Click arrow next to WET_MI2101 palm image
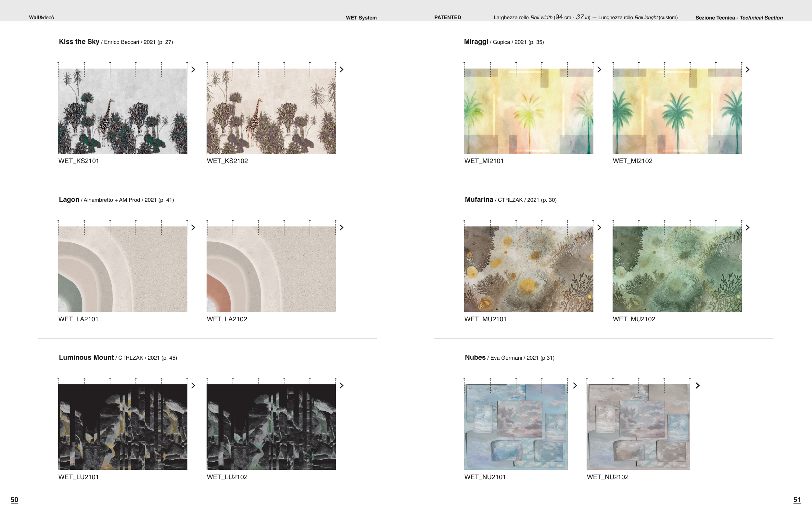812x526 pixels. click(599, 70)
